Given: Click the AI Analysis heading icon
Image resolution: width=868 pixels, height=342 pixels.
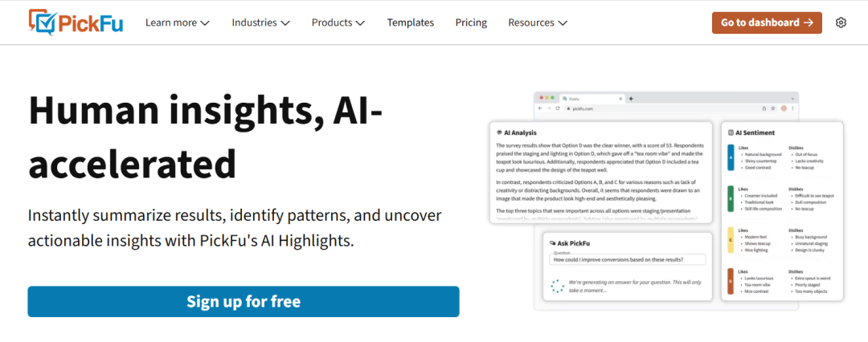Looking at the screenshot, I should [x=499, y=132].
